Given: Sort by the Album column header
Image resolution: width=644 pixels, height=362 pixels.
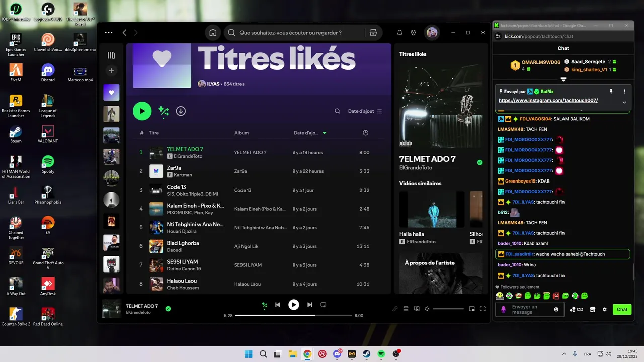Looking at the screenshot, I should (x=242, y=133).
